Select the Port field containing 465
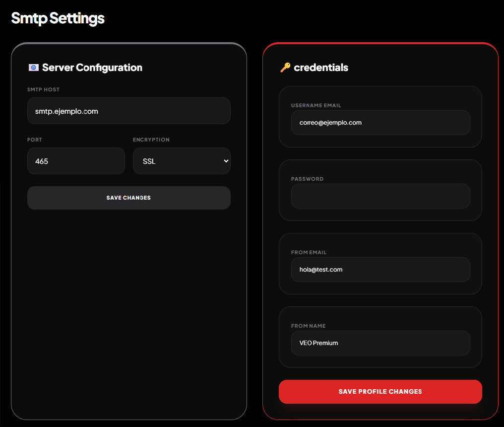 (76, 161)
